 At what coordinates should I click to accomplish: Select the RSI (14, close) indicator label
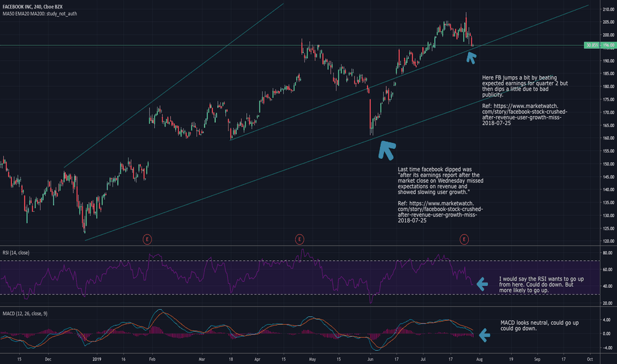coord(16,253)
